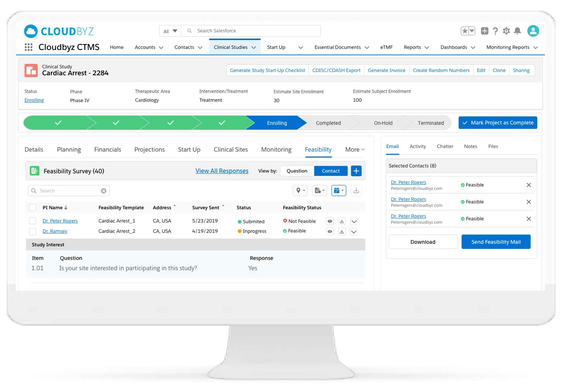Image resolution: width=564 pixels, height=392 pixels.
Task: Click the favorite star icon
Action: tap(465, 31)
